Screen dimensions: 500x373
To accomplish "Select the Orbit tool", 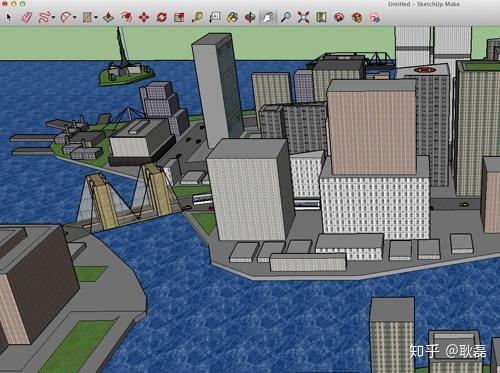I will click(x=250, y=17).
